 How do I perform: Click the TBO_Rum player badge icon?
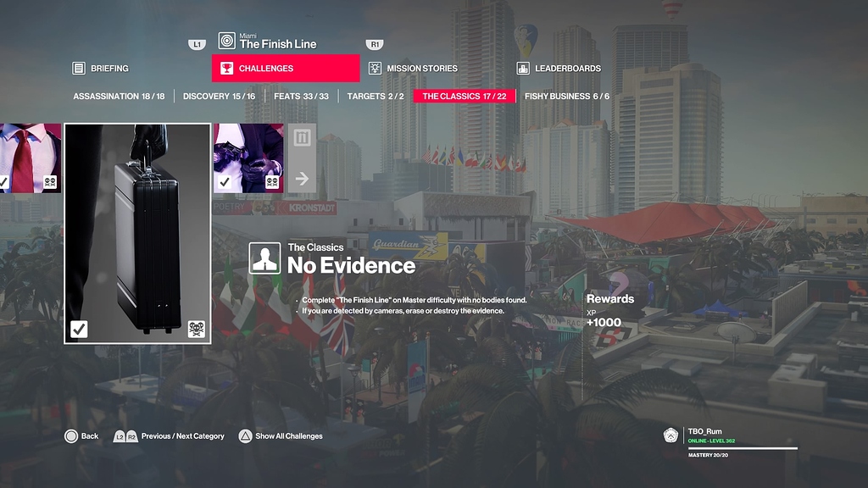point(671,435)
